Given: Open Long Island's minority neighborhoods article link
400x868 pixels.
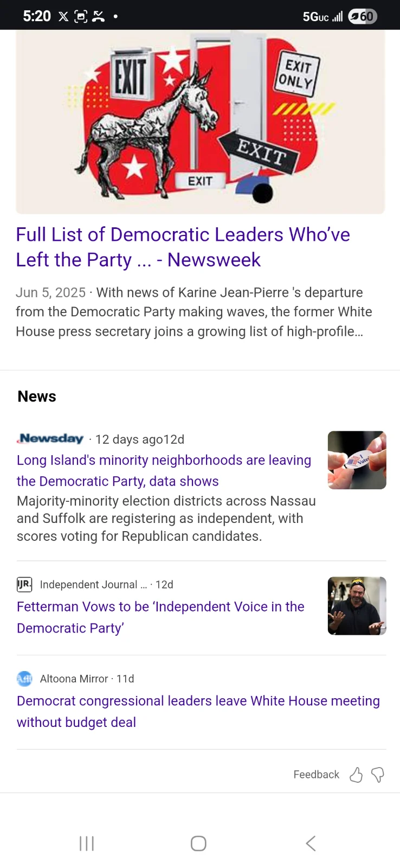Looking at the screenshot, I should pos(164,470).
